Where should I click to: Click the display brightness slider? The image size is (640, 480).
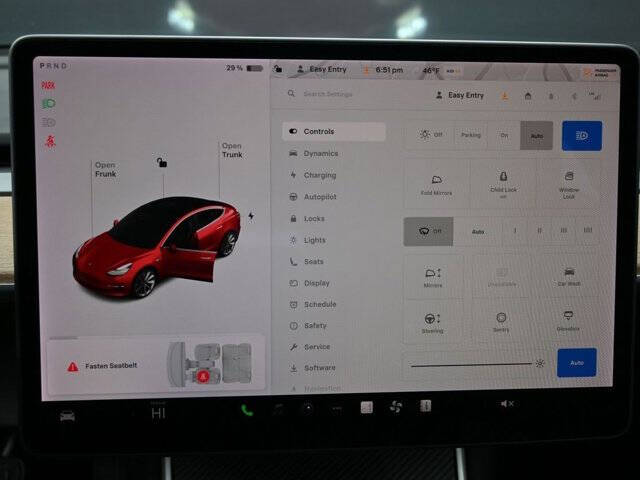pyautogui.click(x=471, y=365)
